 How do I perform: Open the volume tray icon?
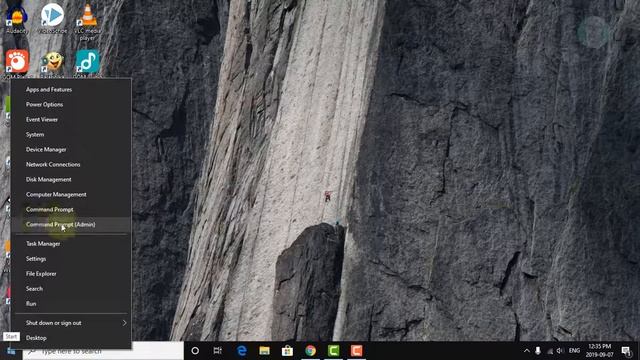tap(560, 351)
